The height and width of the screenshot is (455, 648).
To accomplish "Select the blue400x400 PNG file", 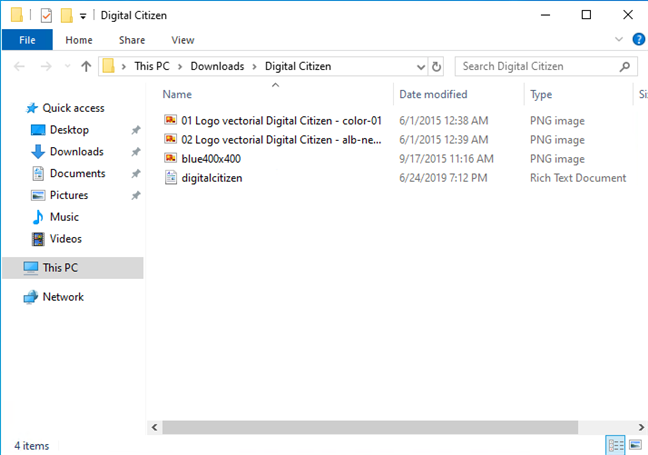I will click(x=211, y=159).
